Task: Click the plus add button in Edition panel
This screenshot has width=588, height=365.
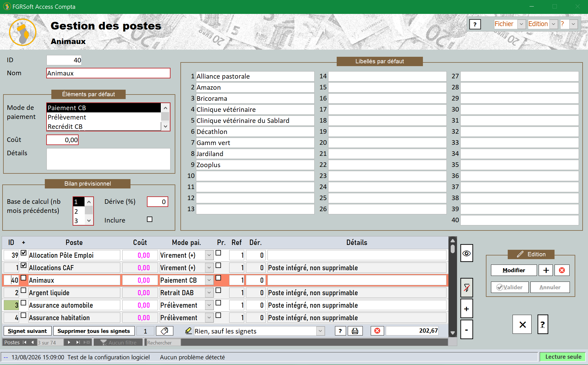Action: click(546, 270)
